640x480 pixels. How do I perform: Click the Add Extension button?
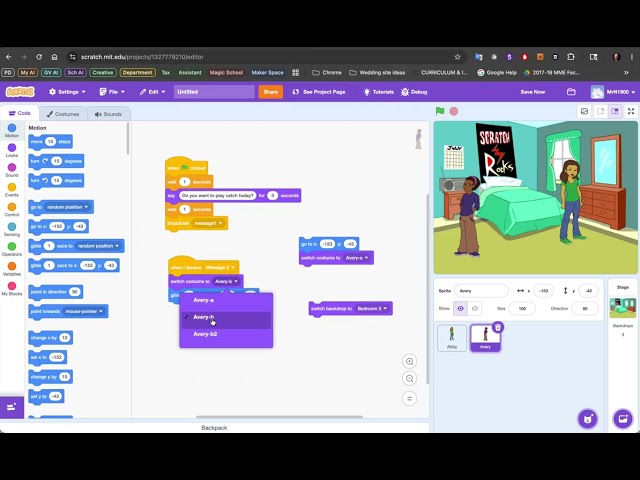(x=12, y=407)
